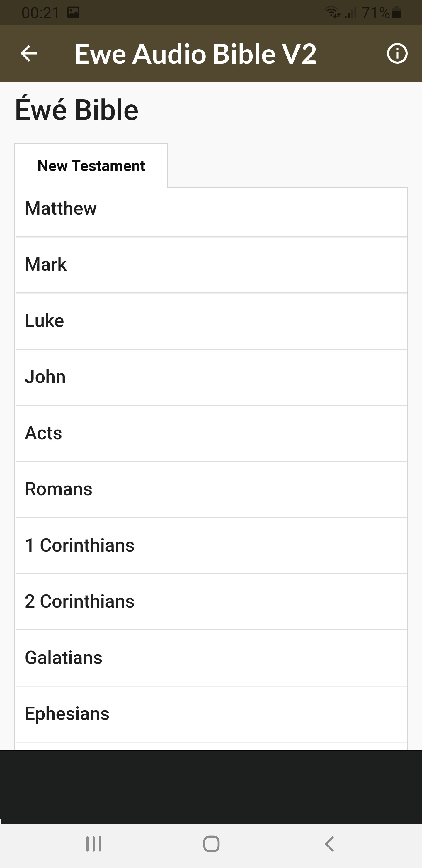Screen dimensions: 422x868
Task: Choose Luke from the book list
Action: tap(211, 321)
